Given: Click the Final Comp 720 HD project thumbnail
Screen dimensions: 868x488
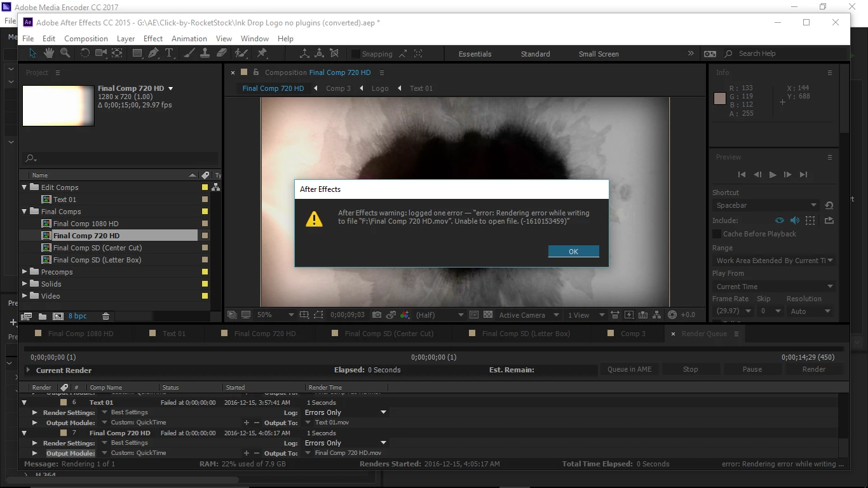Looking at the screenshot, I should pyautogui.click(x=58, y=105).
